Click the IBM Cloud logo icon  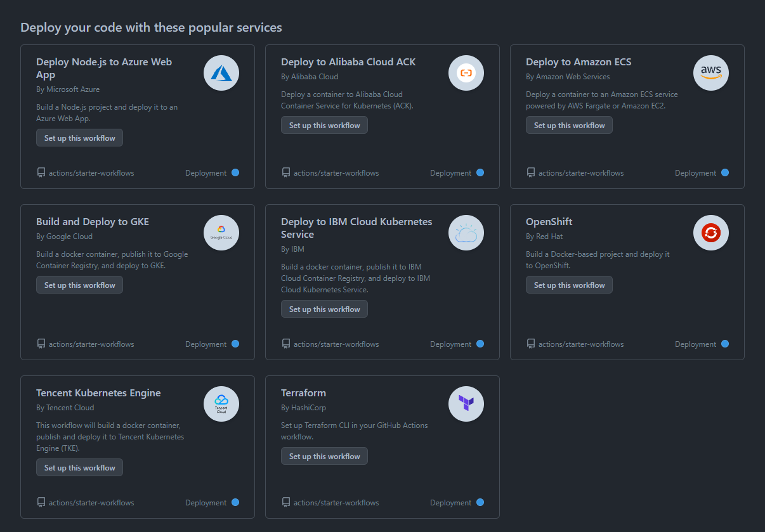[466, 233]
